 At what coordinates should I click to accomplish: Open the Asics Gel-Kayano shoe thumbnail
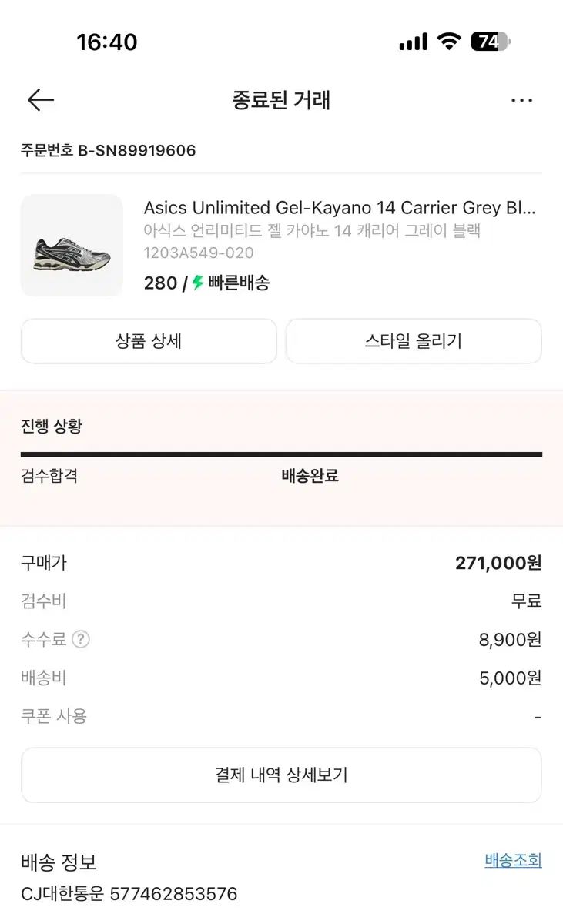[72, 245]
